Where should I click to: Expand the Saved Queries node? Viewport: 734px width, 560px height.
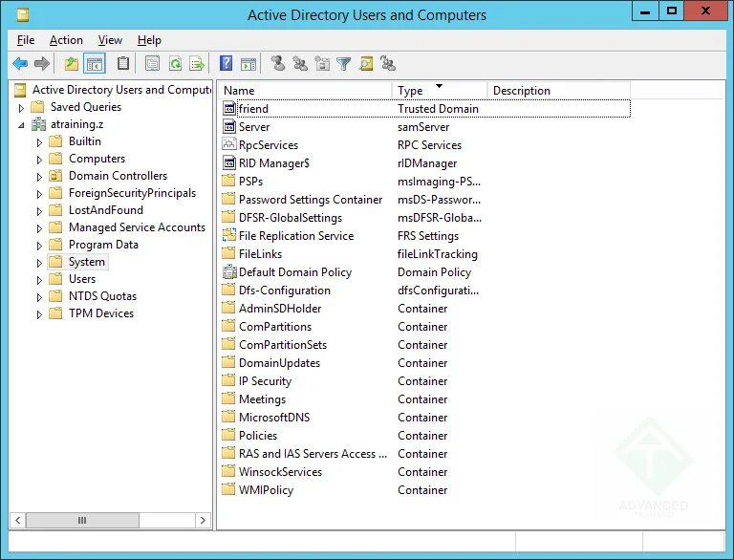coord(21,108)
